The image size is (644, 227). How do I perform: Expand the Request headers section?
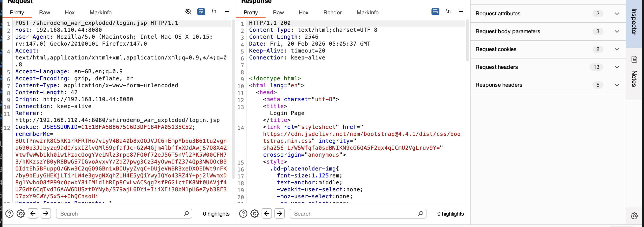tap(617, 67)
